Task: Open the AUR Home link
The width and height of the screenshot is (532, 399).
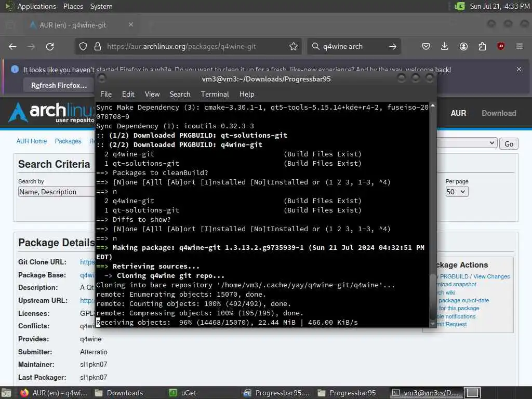Action: tap(32, 141)
